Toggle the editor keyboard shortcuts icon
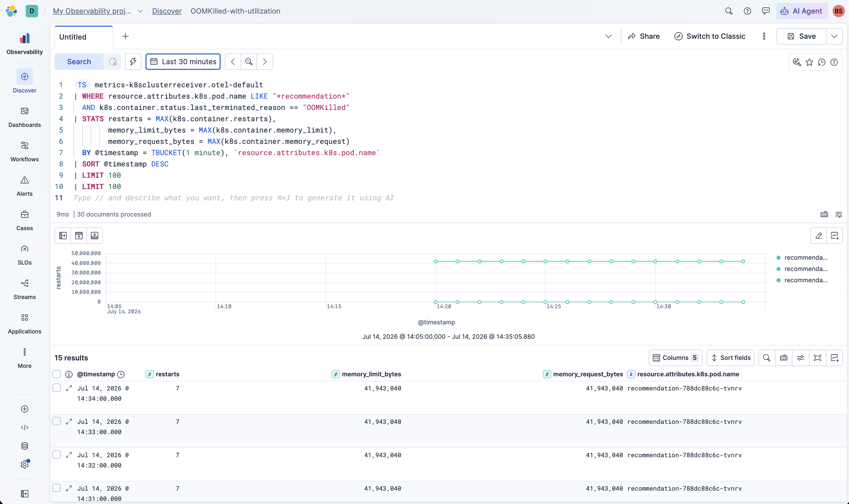Image resolution: width=849 pixels, height=504 pixels. click(x=824, y=214)
